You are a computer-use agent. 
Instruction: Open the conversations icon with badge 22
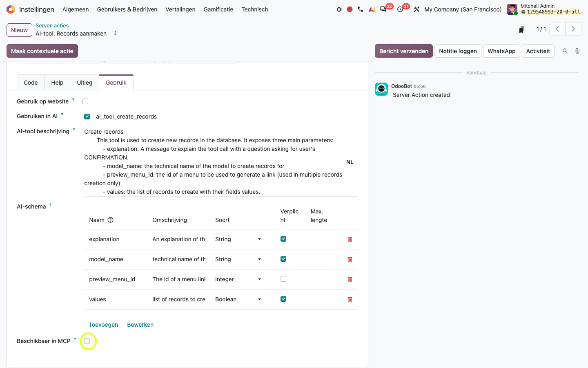tap(383, 9)
